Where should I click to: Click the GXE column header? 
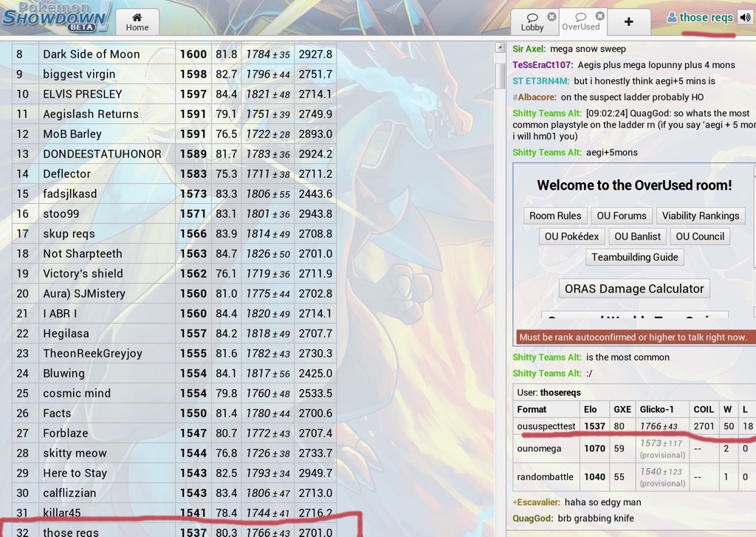point(622,409)
